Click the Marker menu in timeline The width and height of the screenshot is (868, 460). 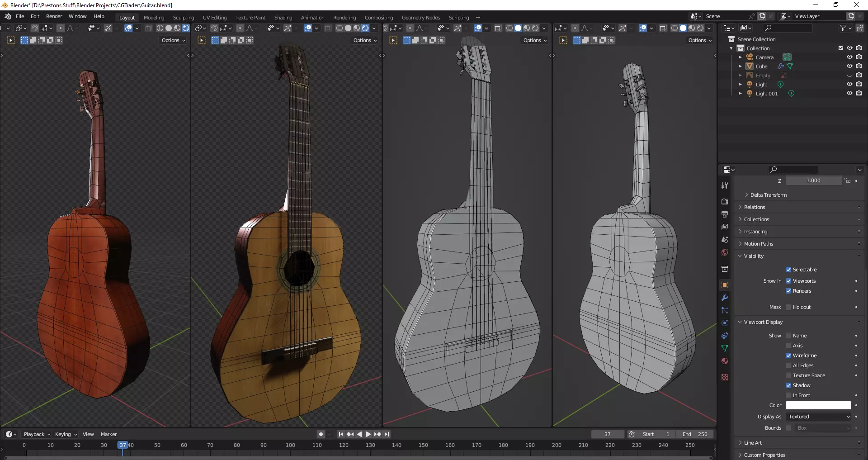(x=108, y=434)
